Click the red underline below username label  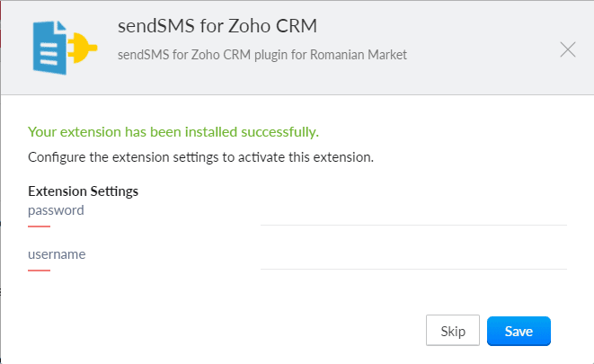[39, 271]
